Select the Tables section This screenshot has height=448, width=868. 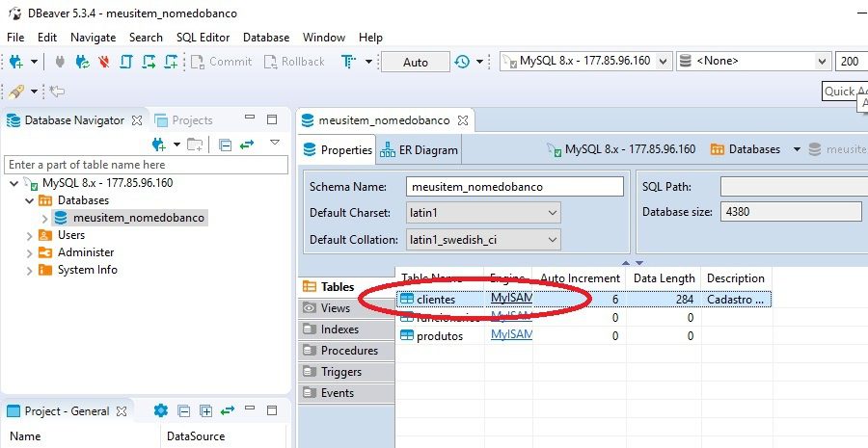click(346, 286)
